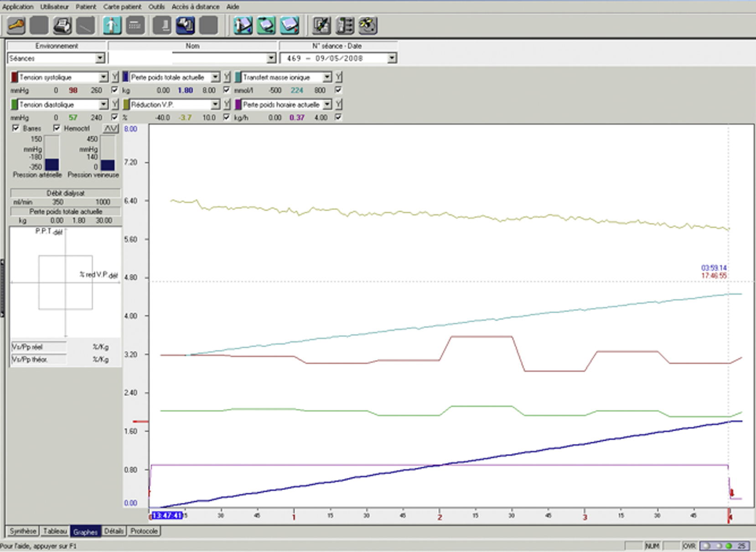This screenshot has width=756, height=552.
Task: Toggle the Tension diastolique curve checkbox
Action: [x=114, y=117]
